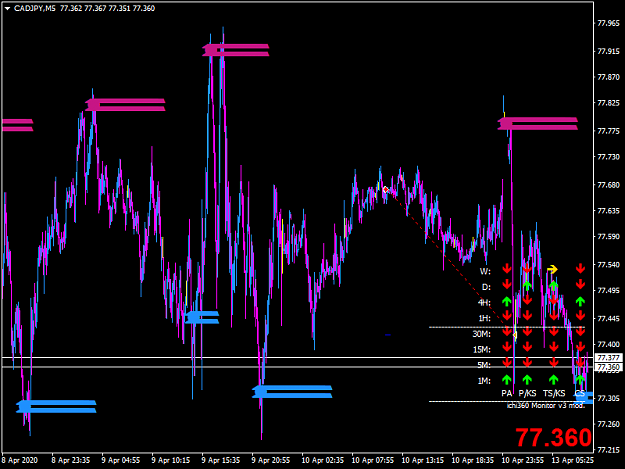The width and height of the screenshot is (625, 469).
Task: Click the P/KS column label
Action: pos(527,394)
